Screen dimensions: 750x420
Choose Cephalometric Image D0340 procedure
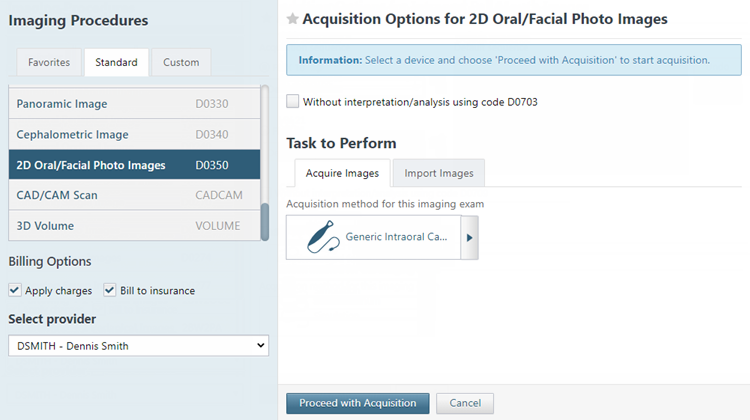point(130,134)
